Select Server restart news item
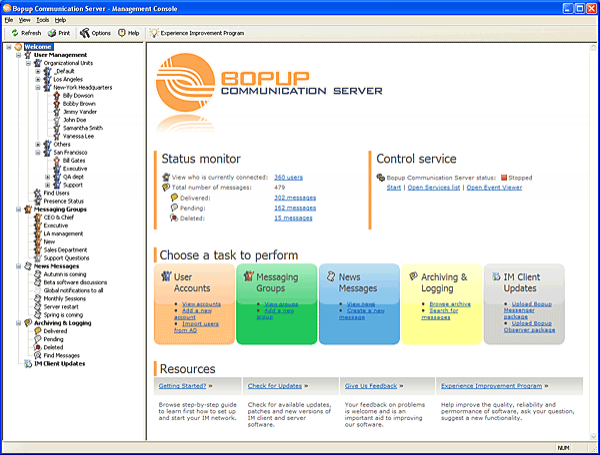The image size is (600, 455). click(x=61, y=307)
